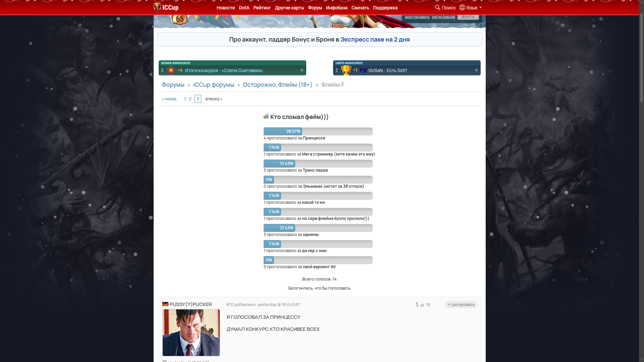Viewport: 644px width, 362px height.
Task: Click PUSSY(Y)PUCKER avatar thumbnail
Action: [x=191, y=333]
